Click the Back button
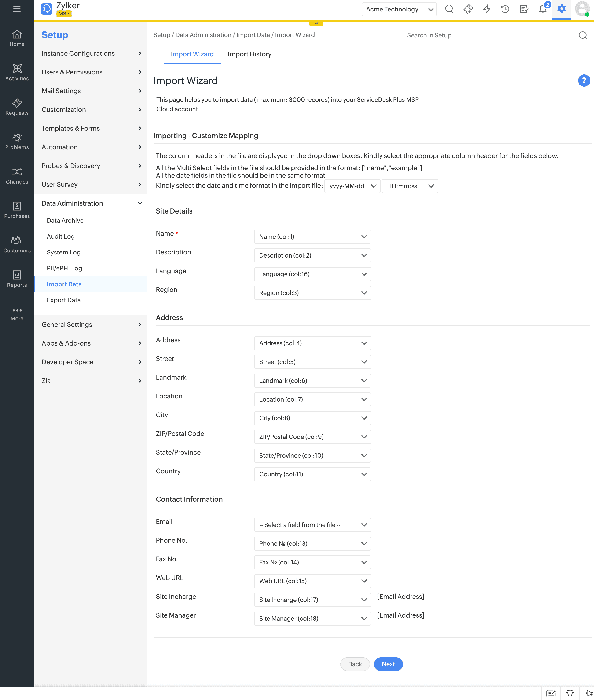The image size is (594, 700). 355,664
